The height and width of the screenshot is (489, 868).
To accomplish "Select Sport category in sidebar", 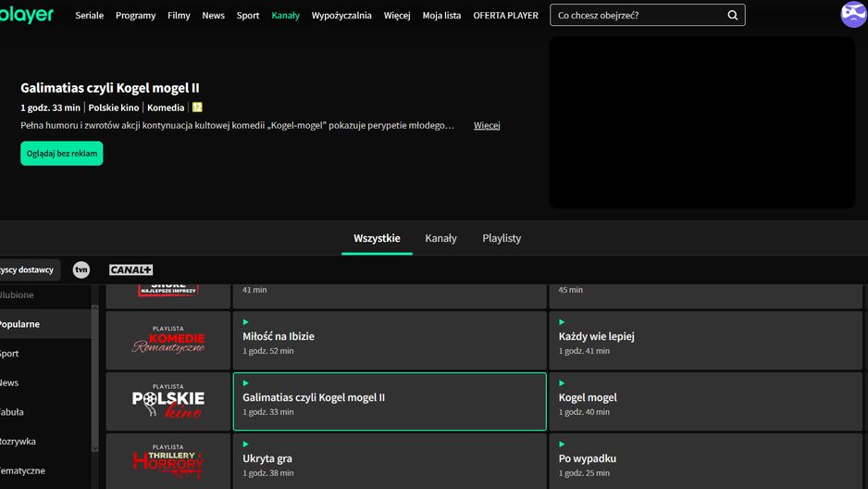I will (45, 353).
